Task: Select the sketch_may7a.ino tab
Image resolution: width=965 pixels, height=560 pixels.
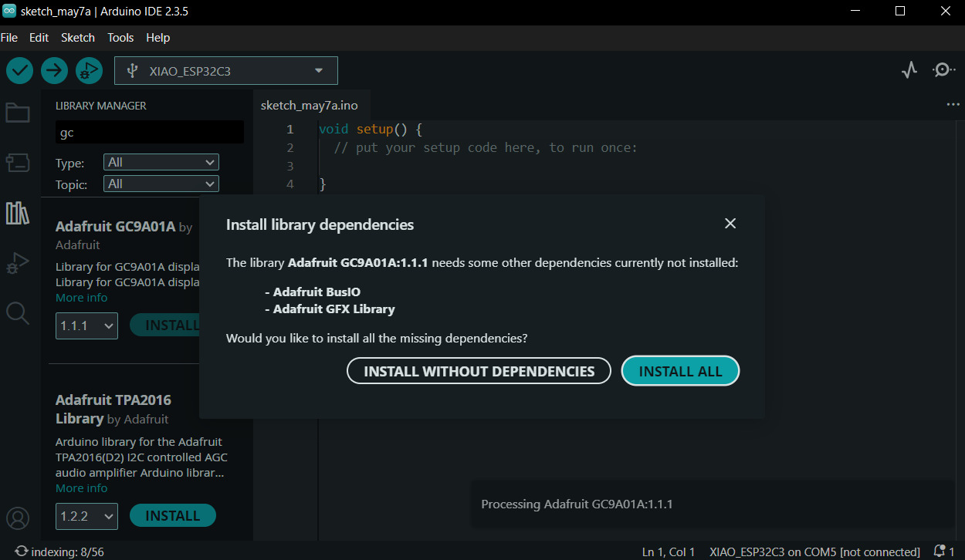Action: click(309, 105)
